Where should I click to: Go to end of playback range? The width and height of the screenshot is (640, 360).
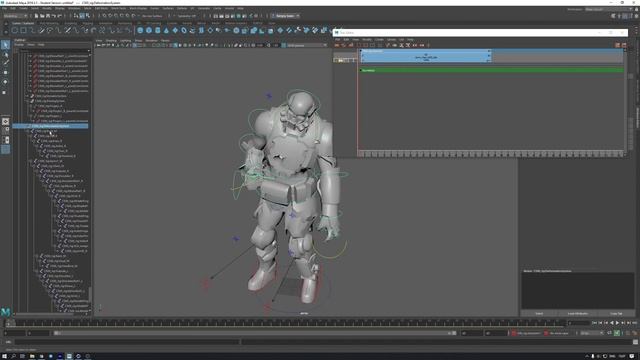pyautogui.click(x=634, y=323)
